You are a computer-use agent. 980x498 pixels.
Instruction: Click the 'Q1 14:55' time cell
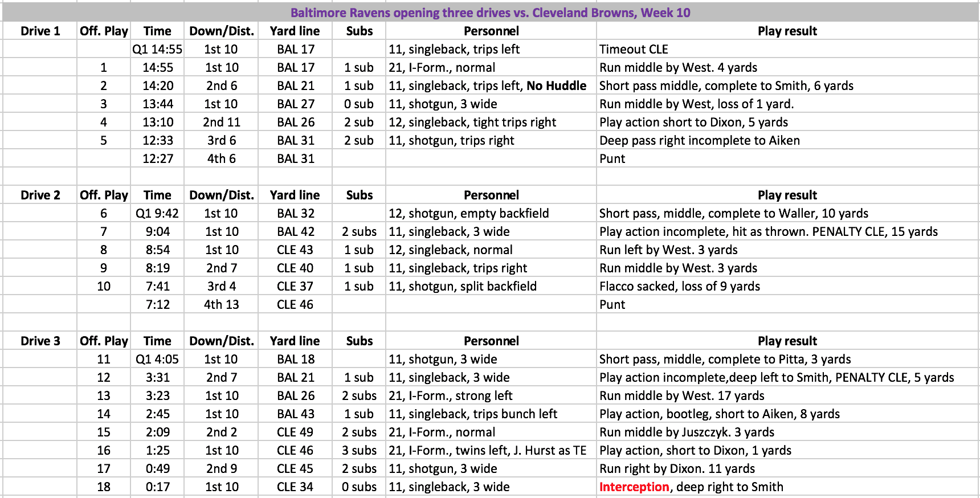click(x=157, y=49)
